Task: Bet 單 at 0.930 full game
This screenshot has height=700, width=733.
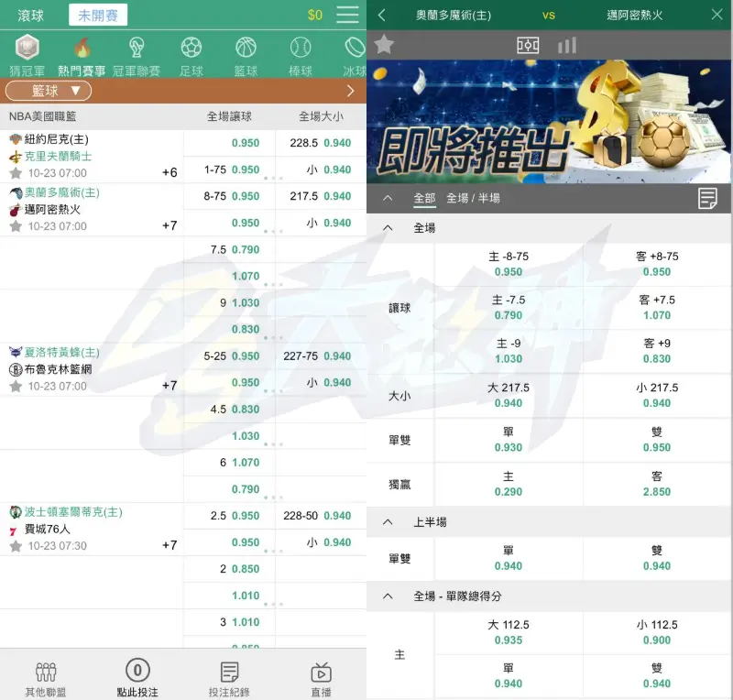Action: [509, 440]
